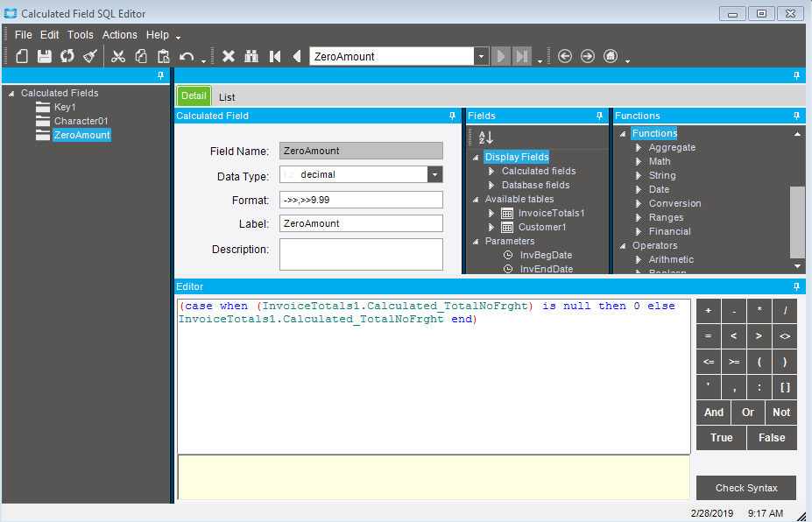The height and width of the screenshot is (522, 812).
Task: Click into the Label field
Action: point(361,223)
